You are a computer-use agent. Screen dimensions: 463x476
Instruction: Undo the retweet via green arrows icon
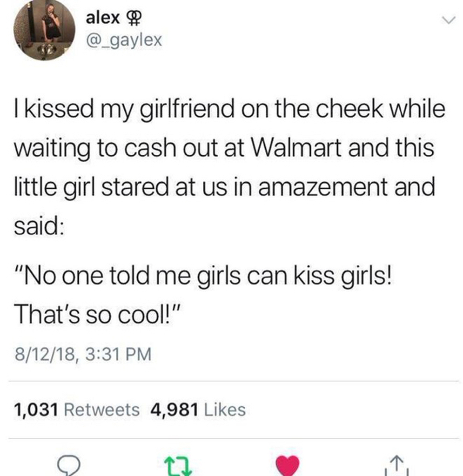pyautogui.click(x=178, y=466)
